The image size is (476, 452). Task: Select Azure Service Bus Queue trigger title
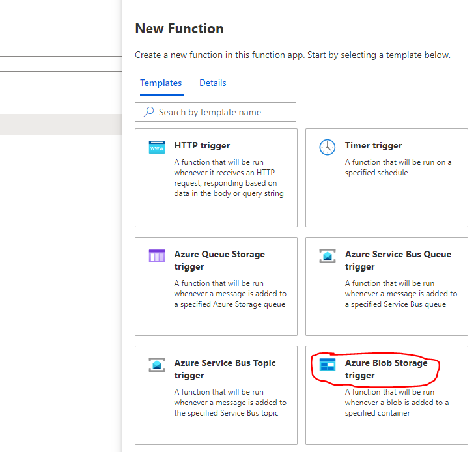(x=398, y=260)
